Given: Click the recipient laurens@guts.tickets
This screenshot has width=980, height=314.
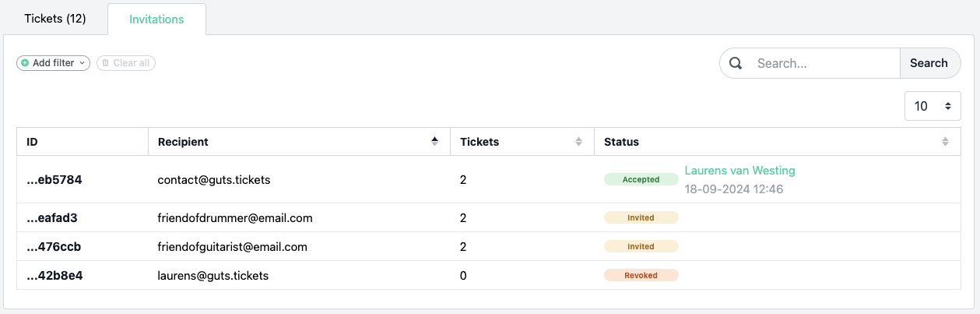Looking at the screenshot, I should pyautogui.click(x=215, y=275).
